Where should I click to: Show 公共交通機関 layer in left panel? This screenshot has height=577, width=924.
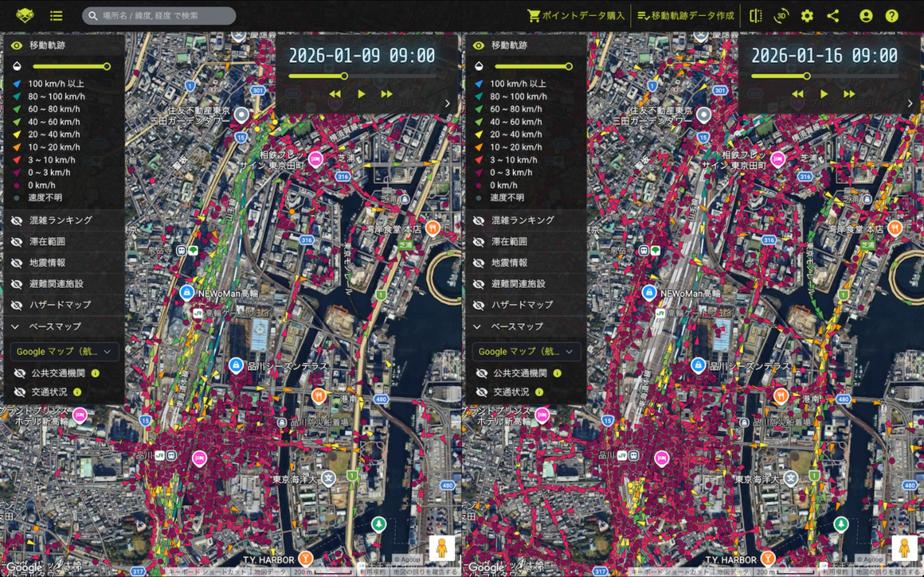[20, 373]
